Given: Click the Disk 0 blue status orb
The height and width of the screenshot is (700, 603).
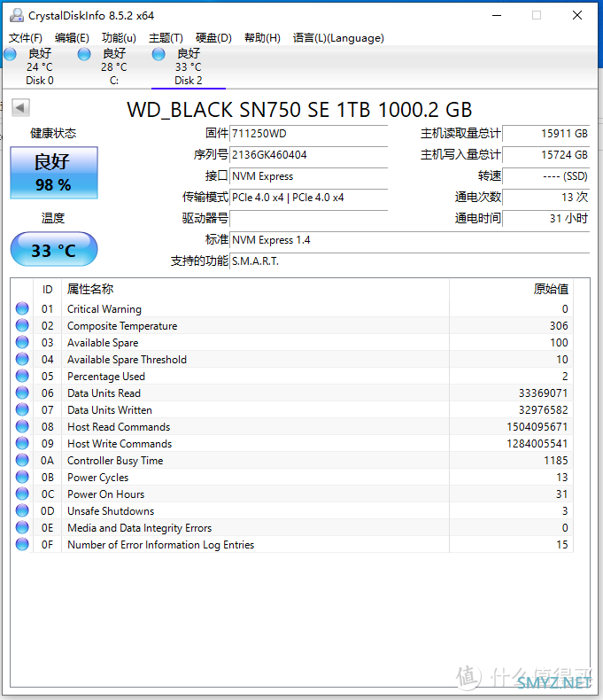Looking at the screenshot, I should [10, 54].
